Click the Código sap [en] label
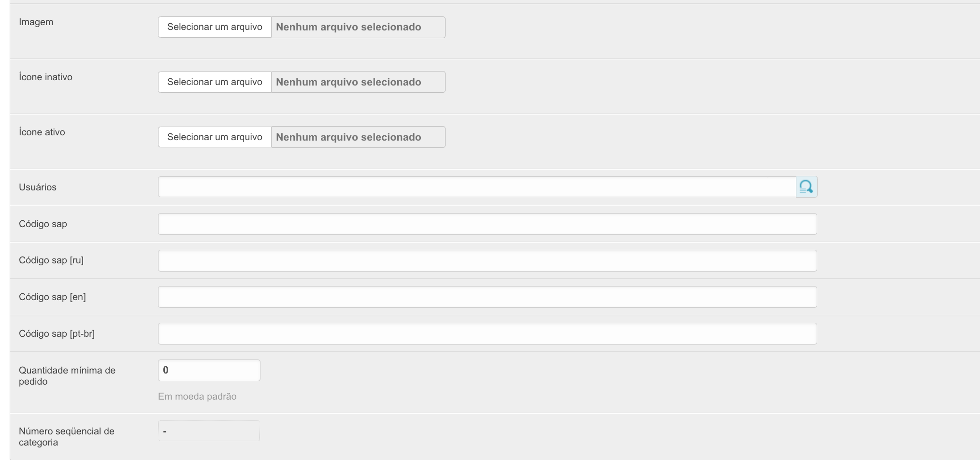Image resolution: width=980 pixels, height=460 pixels. pos(52,297)
